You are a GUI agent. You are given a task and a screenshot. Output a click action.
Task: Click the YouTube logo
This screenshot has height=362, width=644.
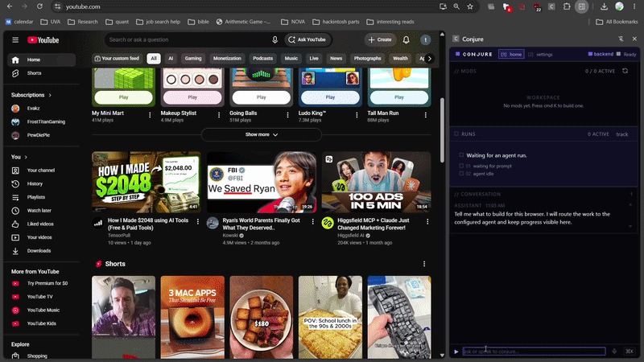click(x=43, y=39)
